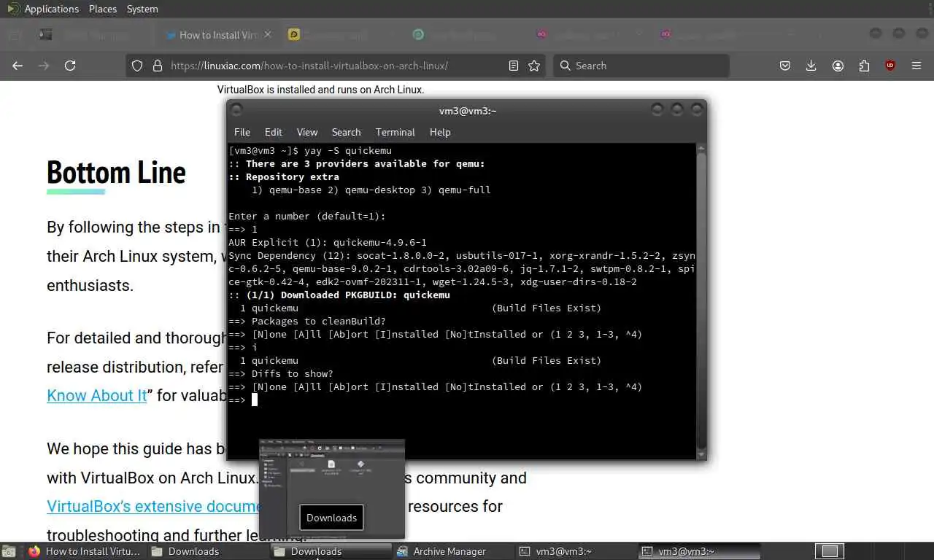Open VirtualBox's extensive documentation link
Image resolution: width=934 pixels, height=560 pixels.
point(154,506)
